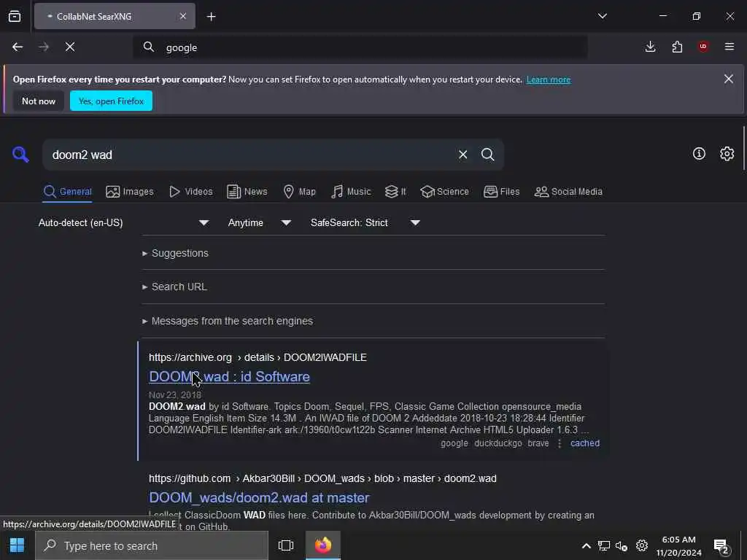Open more options dots beside cached

[x=560, y=443]
